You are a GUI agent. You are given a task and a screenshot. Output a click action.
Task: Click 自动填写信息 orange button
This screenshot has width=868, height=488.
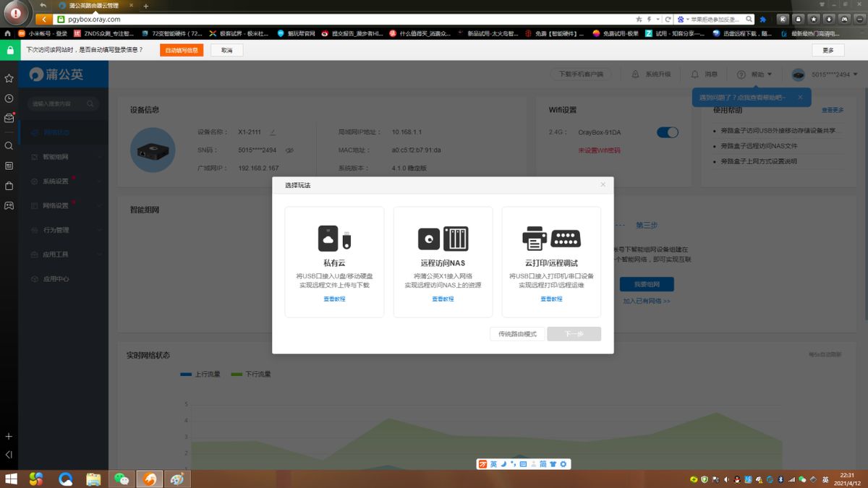click(x=182, y=50)
